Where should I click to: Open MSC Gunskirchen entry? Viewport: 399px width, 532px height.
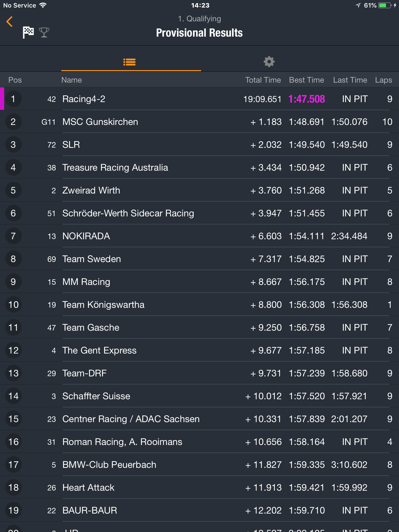(x=199, y=122)
